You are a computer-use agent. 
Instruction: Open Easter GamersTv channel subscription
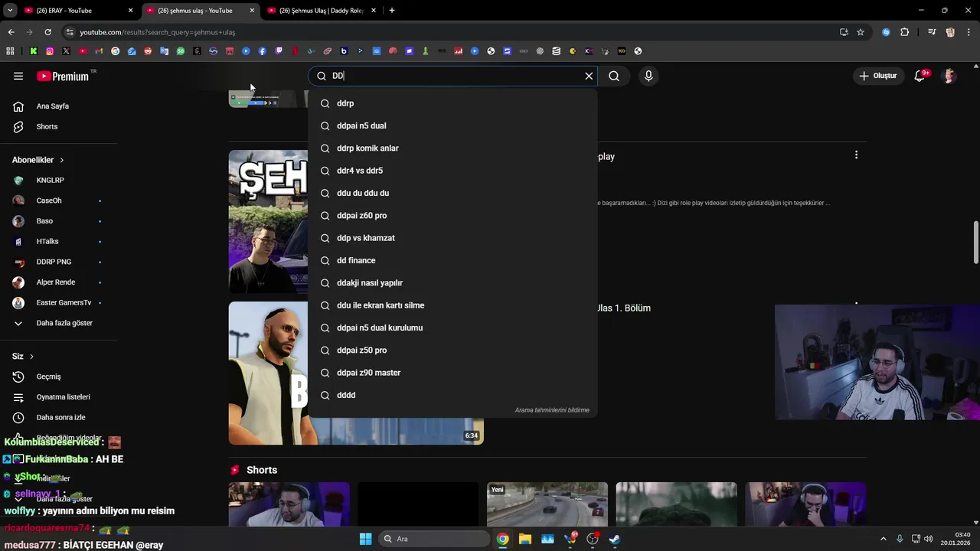(x=64, y=302)
